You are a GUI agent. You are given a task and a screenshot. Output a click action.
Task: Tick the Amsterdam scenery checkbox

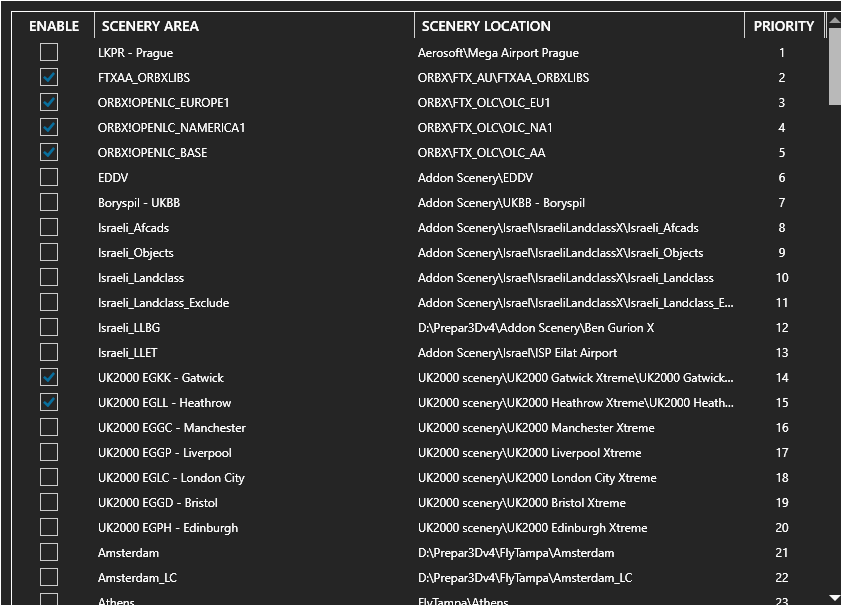[x=49, y=552]
